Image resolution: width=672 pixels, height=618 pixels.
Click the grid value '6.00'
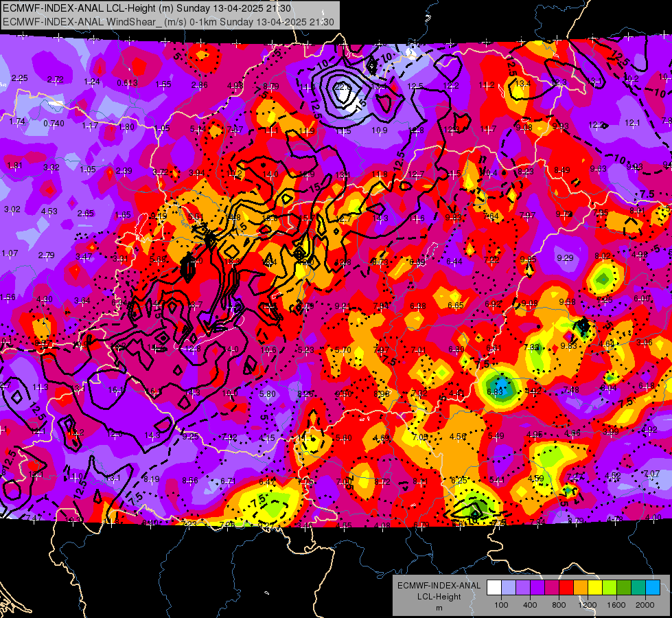[x=642, y=299]
